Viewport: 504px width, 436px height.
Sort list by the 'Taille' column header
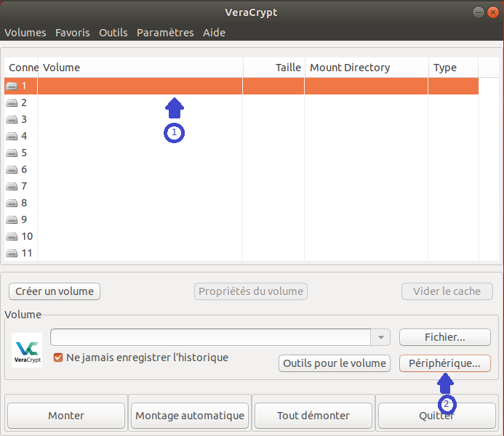[273, 68]
